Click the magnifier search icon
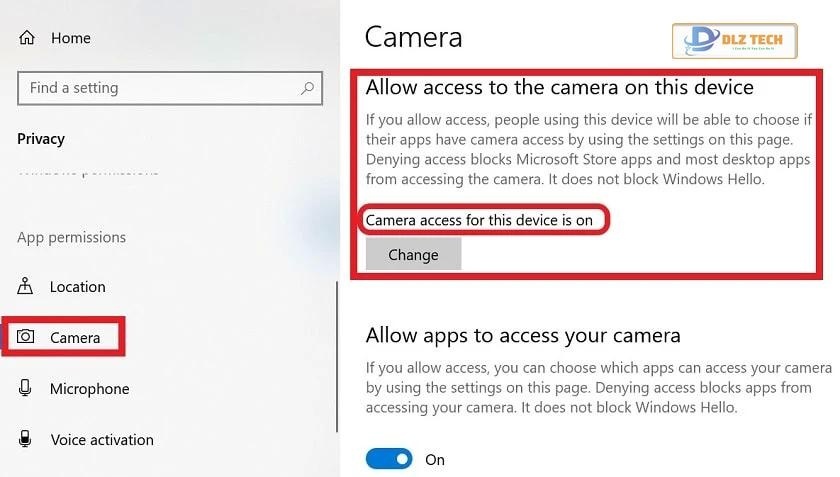The height and width of the screenshot is (477, 840). point(309,88)
